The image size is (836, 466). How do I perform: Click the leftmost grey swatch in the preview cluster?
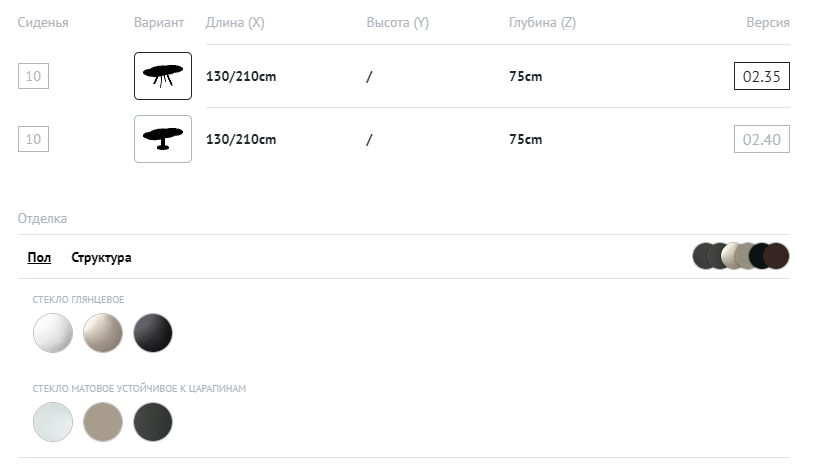pos(702,256)
